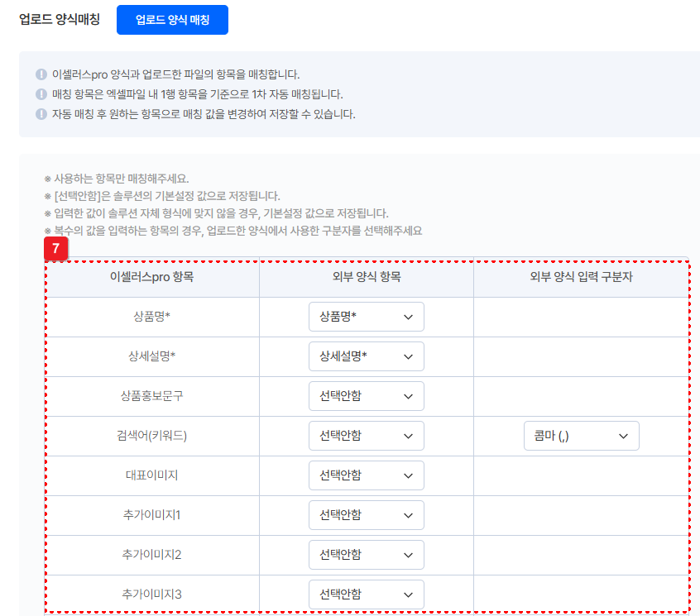Click the note 사용하는 항목만 매칭해주세요

(x=117, y=179)
